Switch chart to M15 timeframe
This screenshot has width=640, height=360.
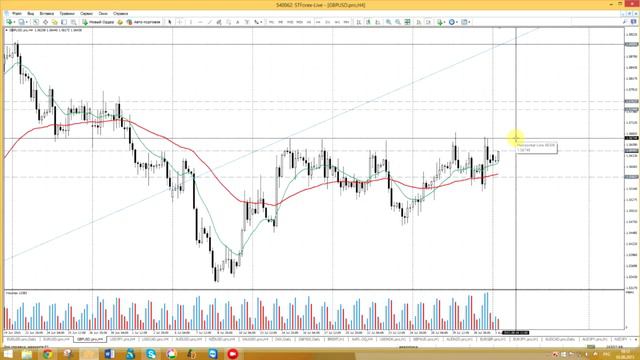coord(290,22)
